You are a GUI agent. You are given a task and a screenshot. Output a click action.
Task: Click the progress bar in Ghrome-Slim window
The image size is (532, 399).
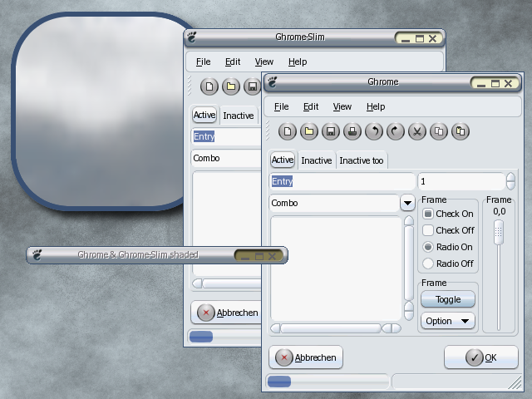pos(224,337)
